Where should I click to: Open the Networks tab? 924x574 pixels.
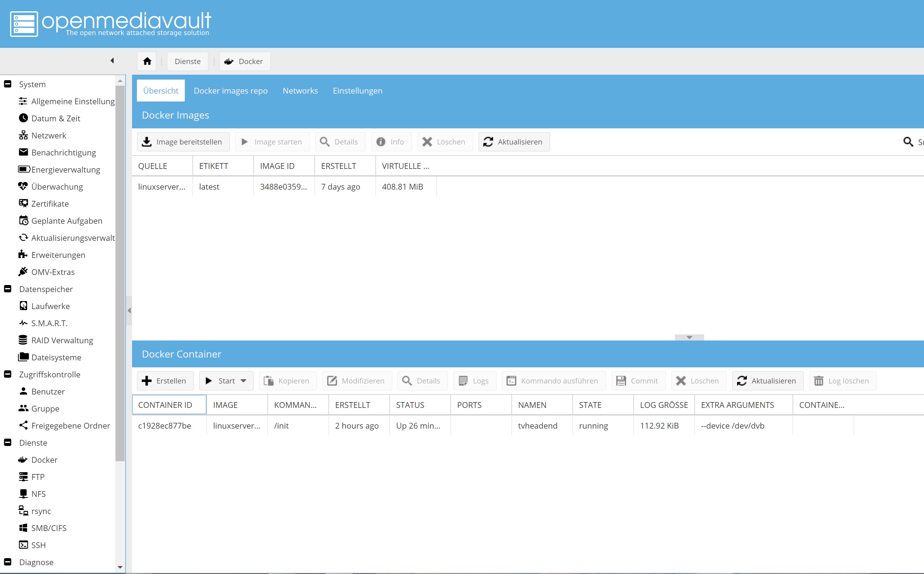coord(300,91)
